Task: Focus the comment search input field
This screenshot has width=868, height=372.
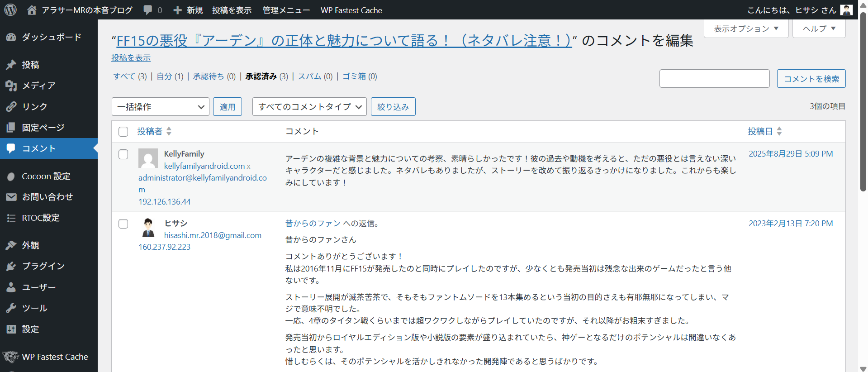Action: [x=715, y=79]
